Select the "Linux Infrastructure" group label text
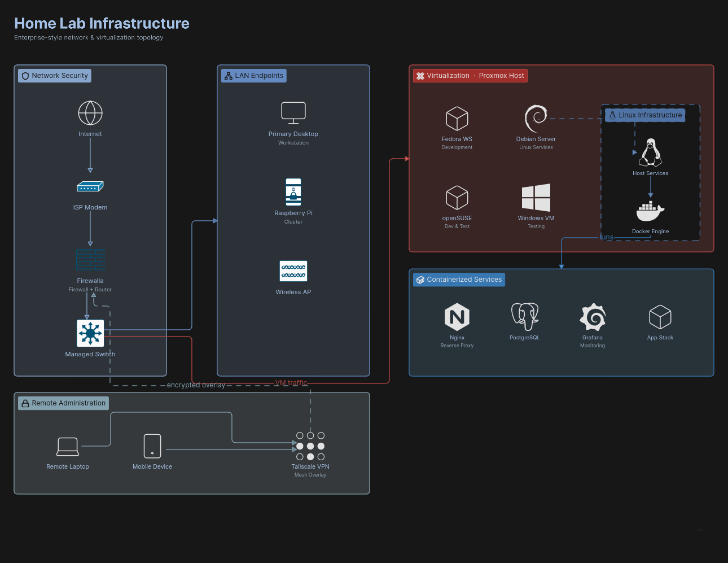Image resolution: width=728 pixels, height=563 pixels. click(x=650, y=115)
